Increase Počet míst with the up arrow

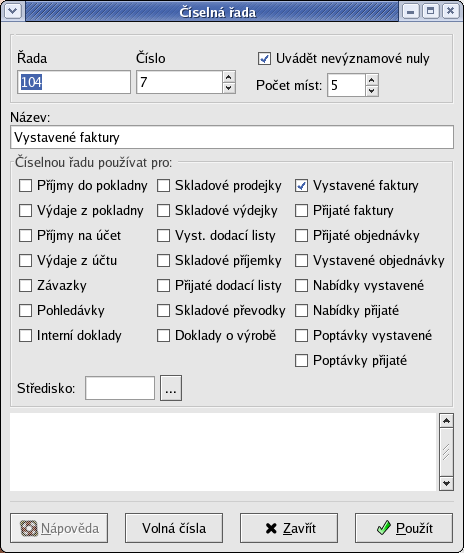point(371,80)
